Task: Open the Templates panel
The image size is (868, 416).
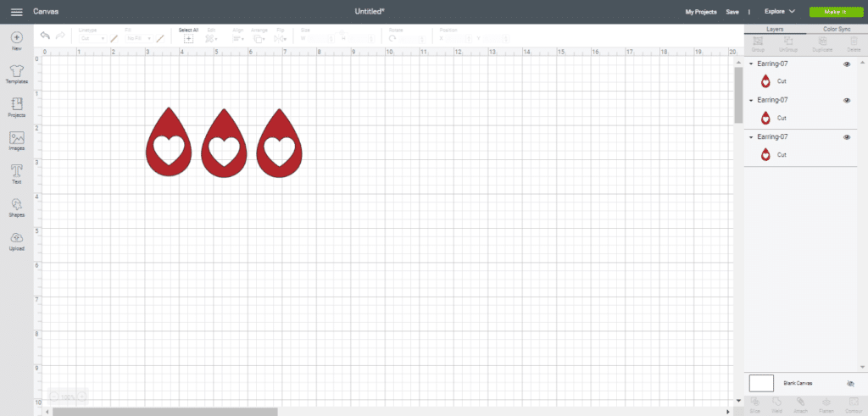Action: point(16,71)
